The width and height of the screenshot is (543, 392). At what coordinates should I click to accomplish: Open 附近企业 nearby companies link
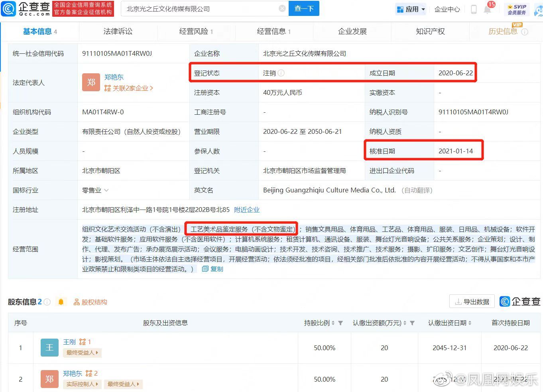point(247,210)
